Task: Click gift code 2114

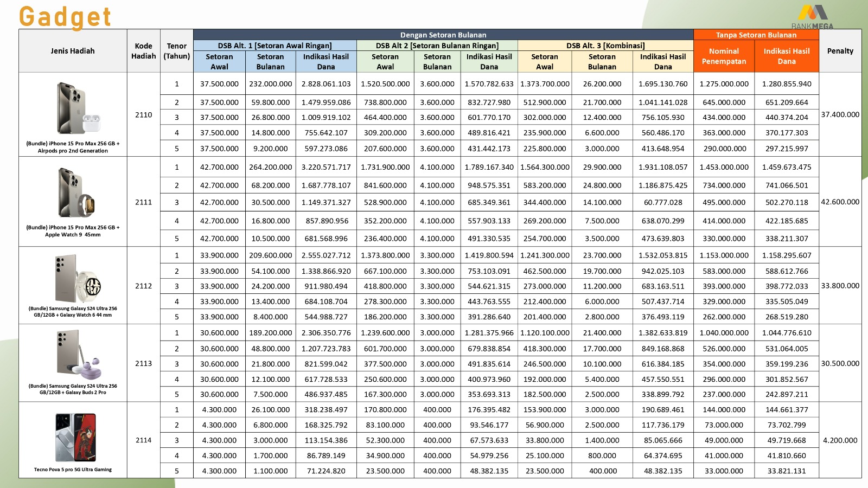Action: click(143, 440)
